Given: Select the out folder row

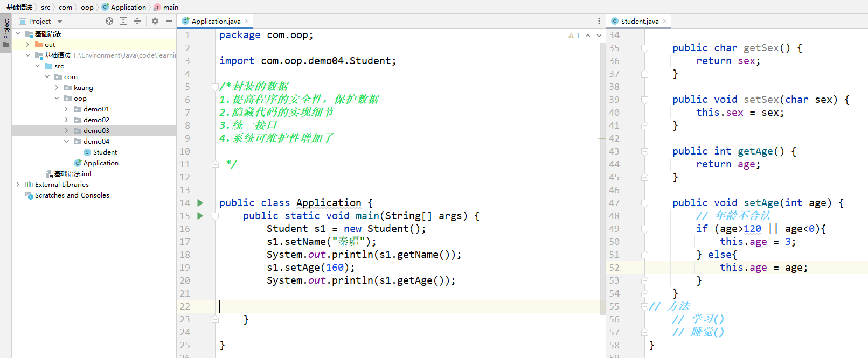Looking at the screenshot, I should (x=94, y=44).
